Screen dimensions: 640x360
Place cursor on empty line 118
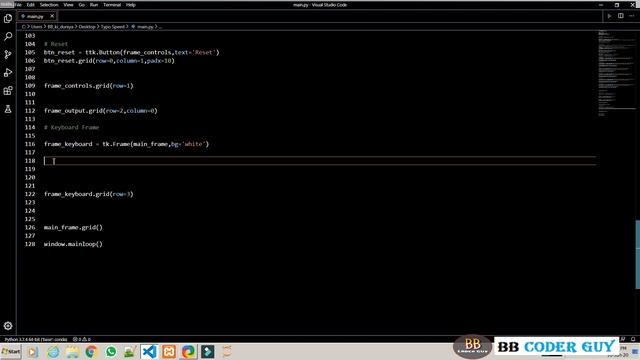(x=320, y=161)
